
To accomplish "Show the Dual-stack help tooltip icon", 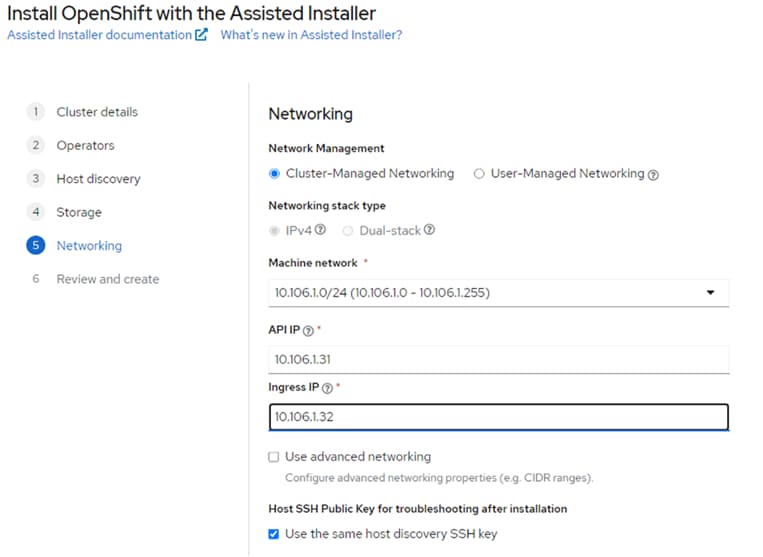I will pos(429,230).
